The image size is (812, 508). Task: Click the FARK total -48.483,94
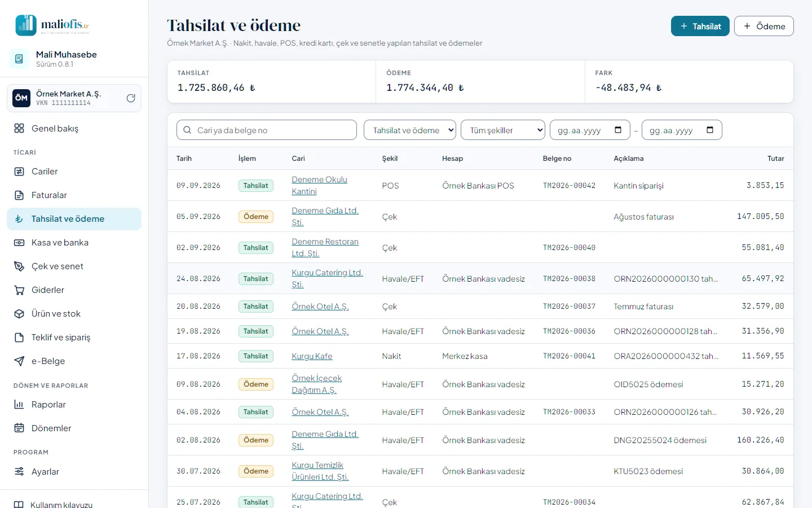click(628, 88)
